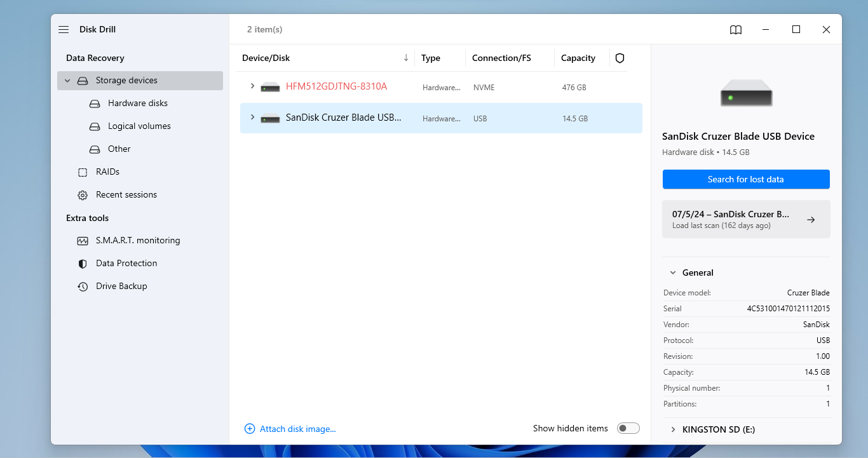
Task: Open RAIDs section
Action: click(107, 172)
